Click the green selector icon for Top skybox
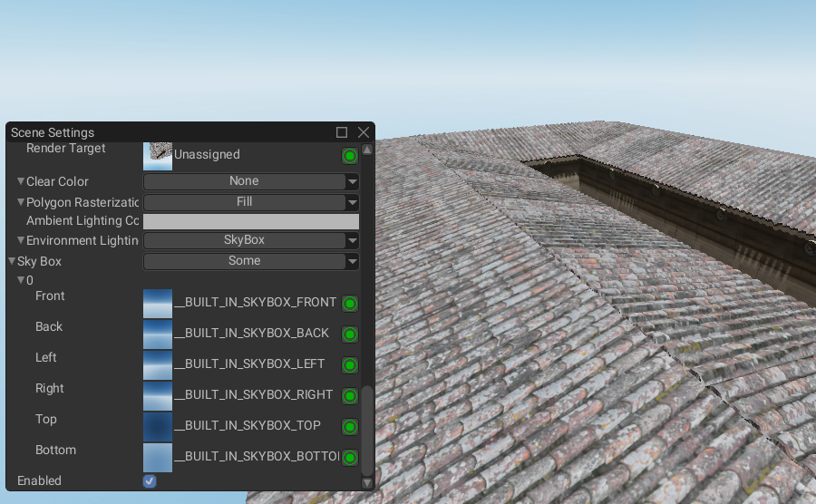This screenshot has width=816, height=504. 350,427
